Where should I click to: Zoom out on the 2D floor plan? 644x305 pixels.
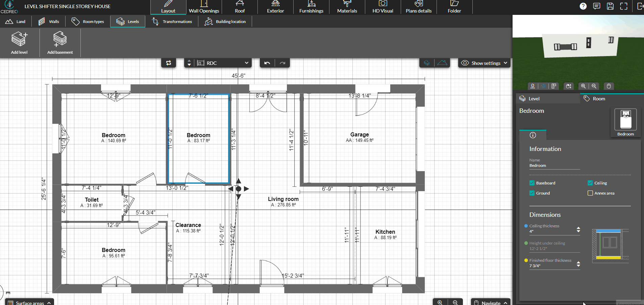click(x=455, y=302)
